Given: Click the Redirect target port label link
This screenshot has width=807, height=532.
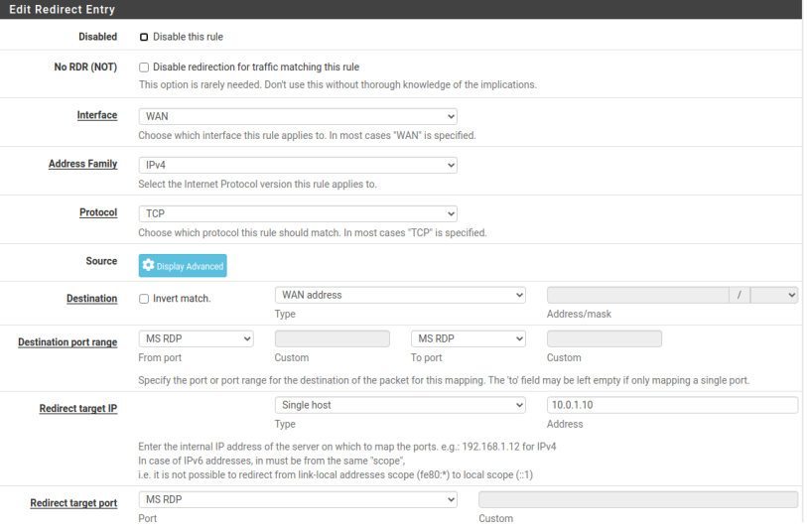Looking at the screenshot, I should (73, 503).
